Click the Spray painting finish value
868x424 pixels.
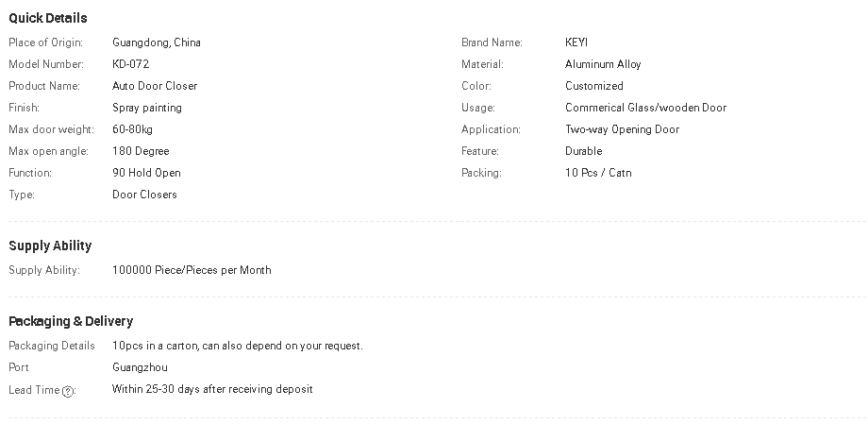coord(147,108)
